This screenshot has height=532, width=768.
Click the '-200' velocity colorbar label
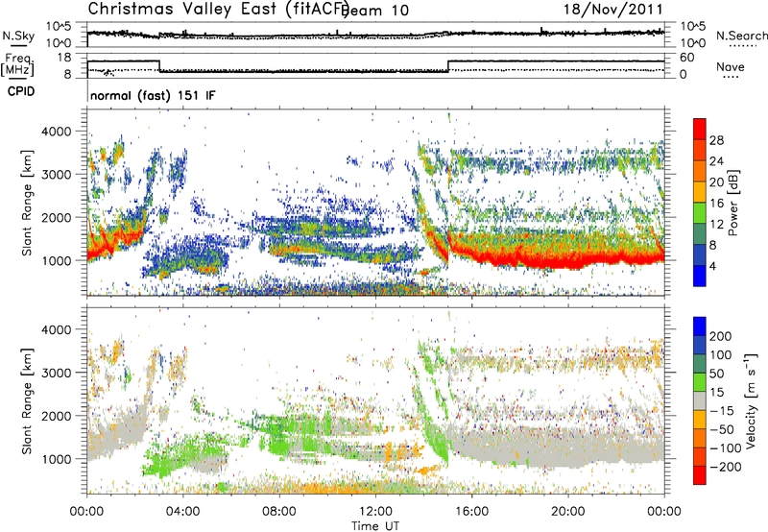click(725, 467)
